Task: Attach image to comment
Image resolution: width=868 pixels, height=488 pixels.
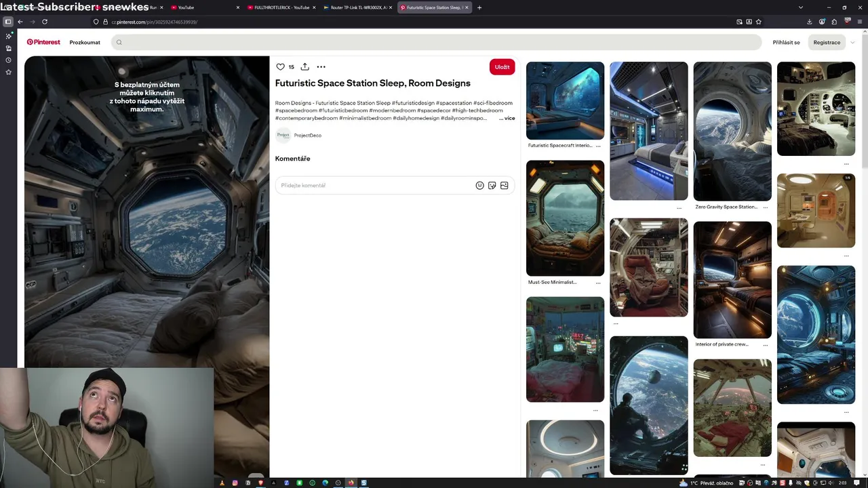Action: [504, 185]
